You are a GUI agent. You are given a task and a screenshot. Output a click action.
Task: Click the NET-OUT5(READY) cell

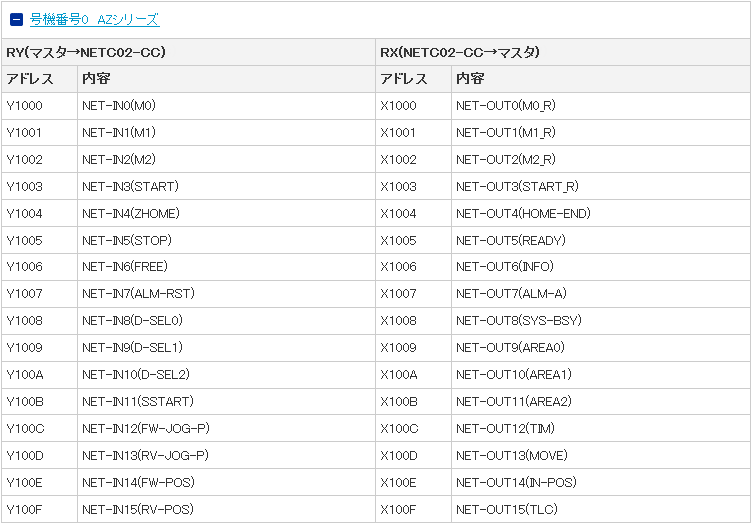[510, 240]
